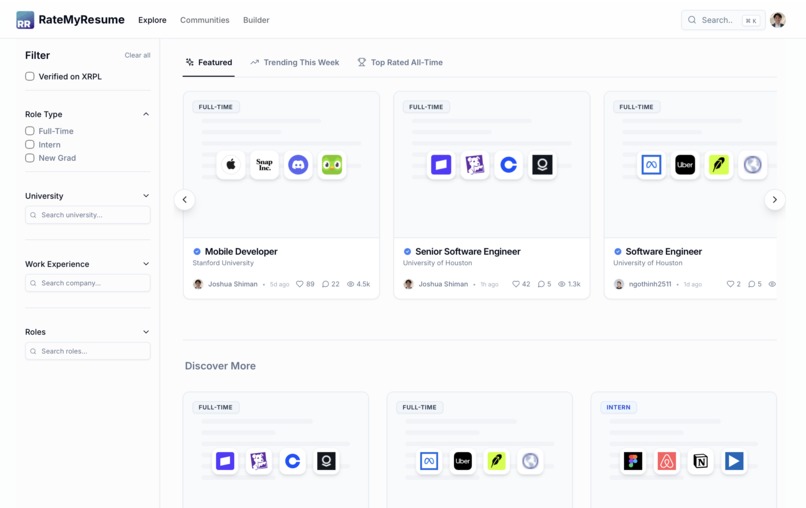806x508 pixels.
Task: Collapse the Role Type section
Action: 146,114
